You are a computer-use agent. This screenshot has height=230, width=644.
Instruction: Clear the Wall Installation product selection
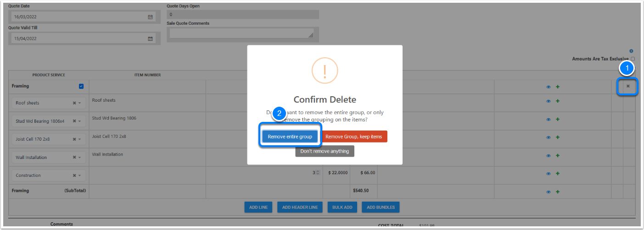pos(74,158)
